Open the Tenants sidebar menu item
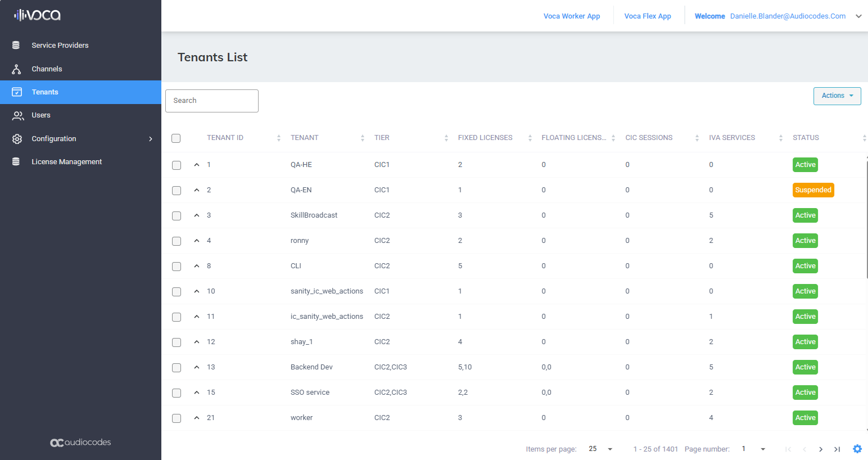Viewport: 868px width, 460px height. (x=45, y=92)
